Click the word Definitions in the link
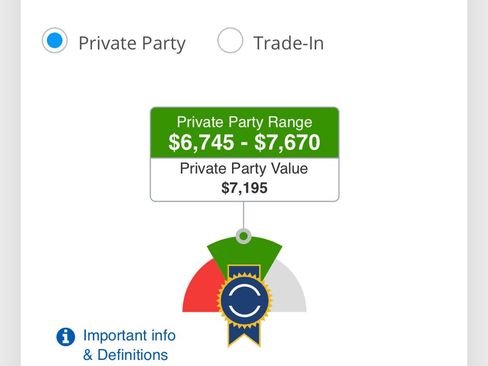The width and height of the screenshot is (488, 366). [132, 355]
